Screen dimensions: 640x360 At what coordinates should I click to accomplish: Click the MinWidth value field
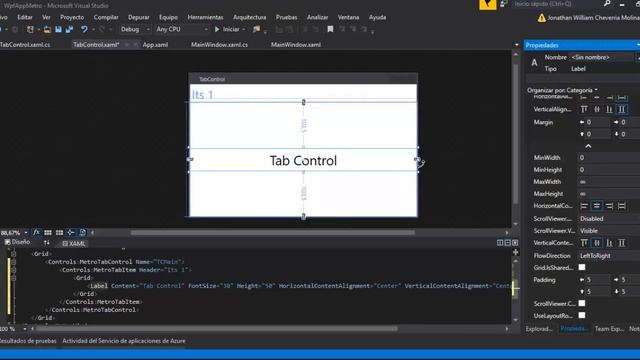[x=609, y=158]
